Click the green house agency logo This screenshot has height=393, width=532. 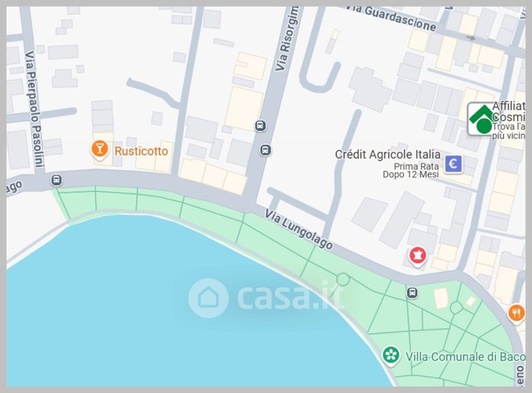point(481,119)
